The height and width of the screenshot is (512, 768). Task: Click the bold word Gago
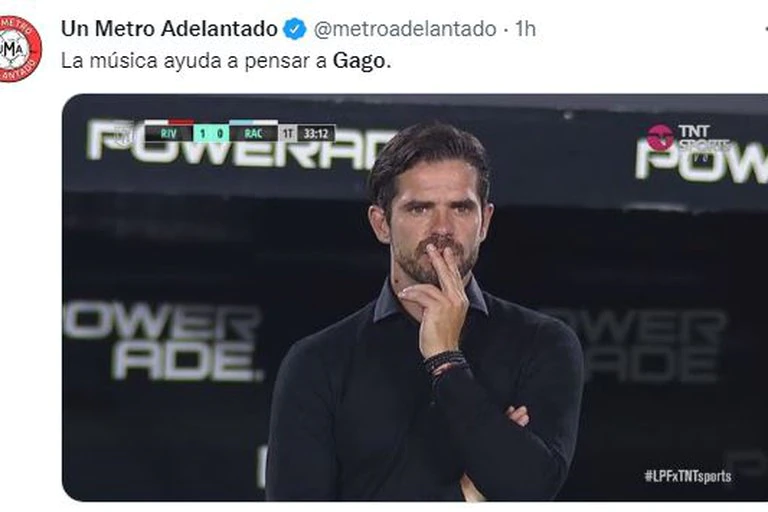pos(360,61)
